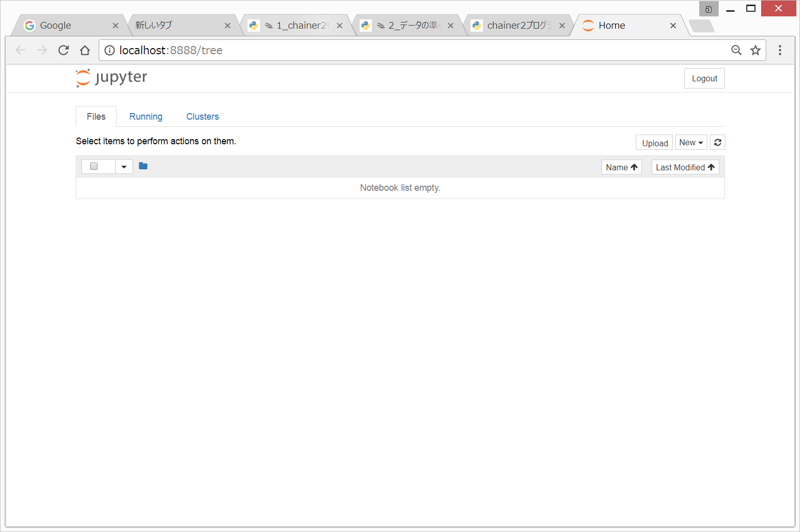
Task: Click the blue folder icon
Action: (143, 166)
